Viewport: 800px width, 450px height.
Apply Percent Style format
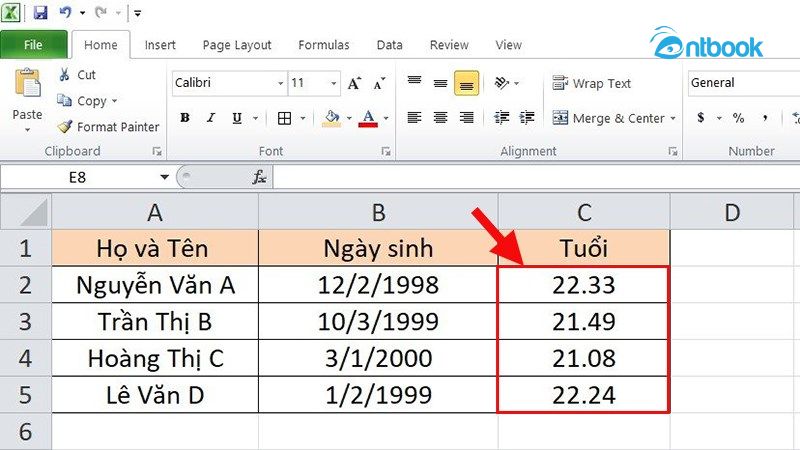738,118
